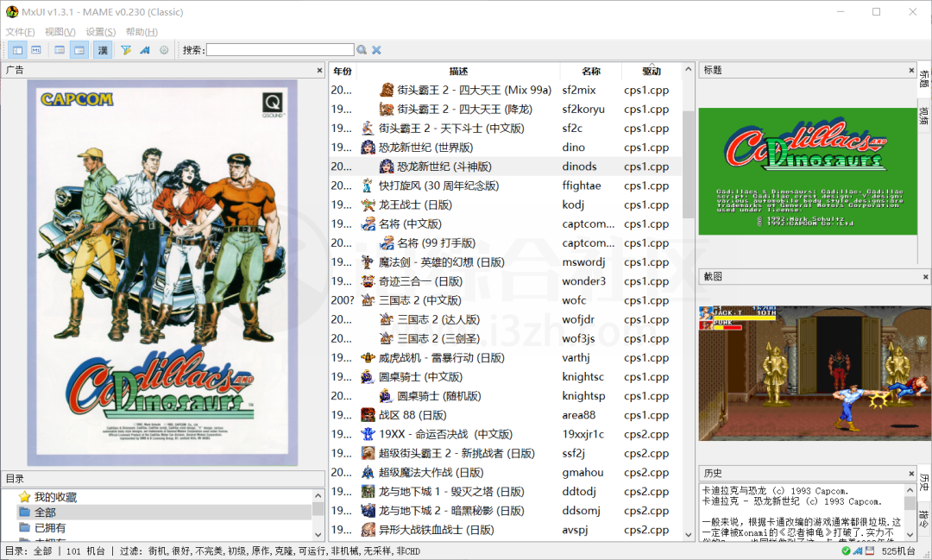
Task: Sort by the 驱动 column header
Action: 652,72
